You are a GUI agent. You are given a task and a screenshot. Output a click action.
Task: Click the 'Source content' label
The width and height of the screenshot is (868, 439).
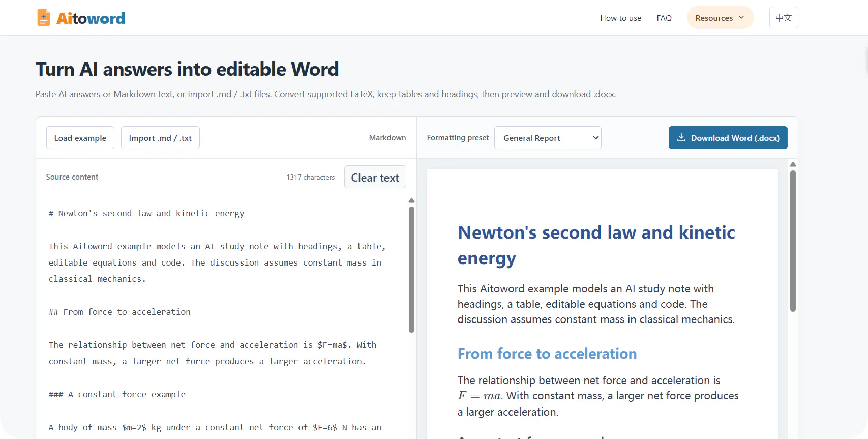72,177
